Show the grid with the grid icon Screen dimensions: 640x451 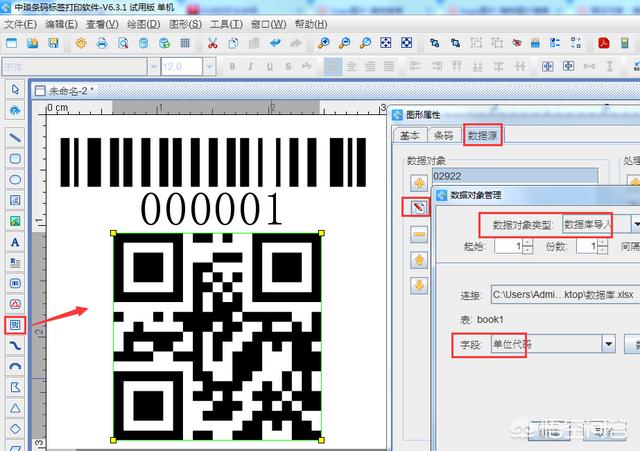[x=185, y=42]
